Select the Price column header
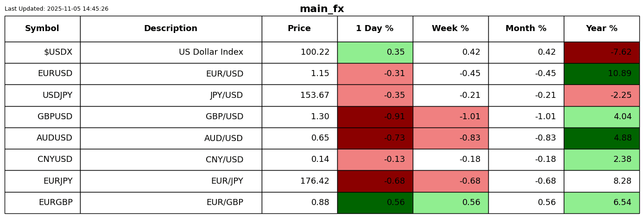Viewport: 644px width, 218px height. [x=299, y=29]
